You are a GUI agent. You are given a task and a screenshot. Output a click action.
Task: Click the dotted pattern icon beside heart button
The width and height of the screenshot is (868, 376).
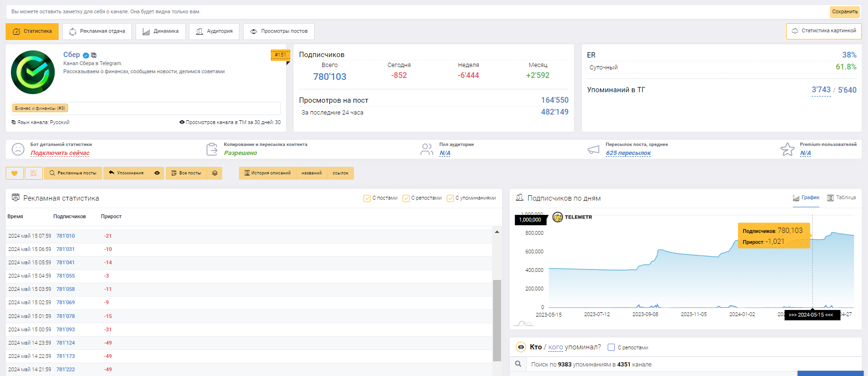coord(33,174)
